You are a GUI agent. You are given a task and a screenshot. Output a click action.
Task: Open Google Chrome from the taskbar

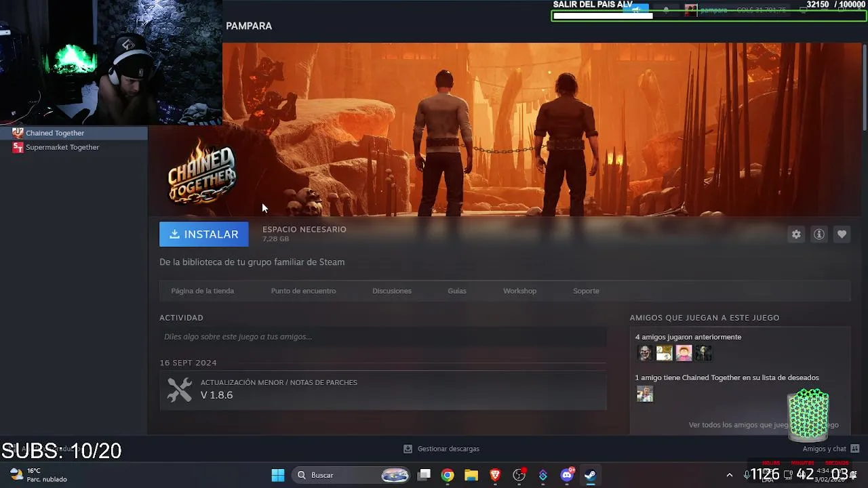tap(448, 475)
